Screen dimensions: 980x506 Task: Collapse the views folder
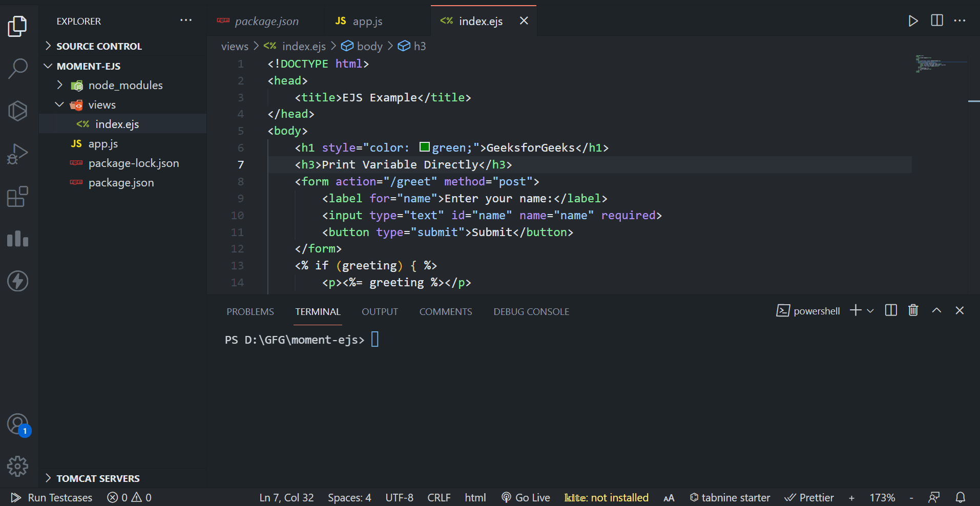pyautogui.click(x=102, y=105)
